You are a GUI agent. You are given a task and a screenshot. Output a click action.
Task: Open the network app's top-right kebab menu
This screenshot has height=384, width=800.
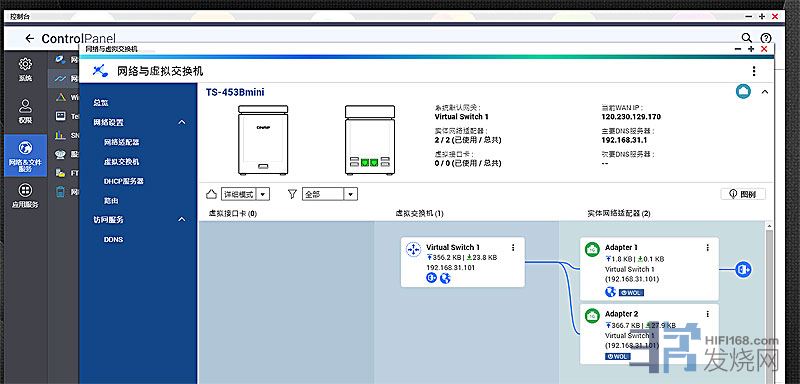point(754,71)
